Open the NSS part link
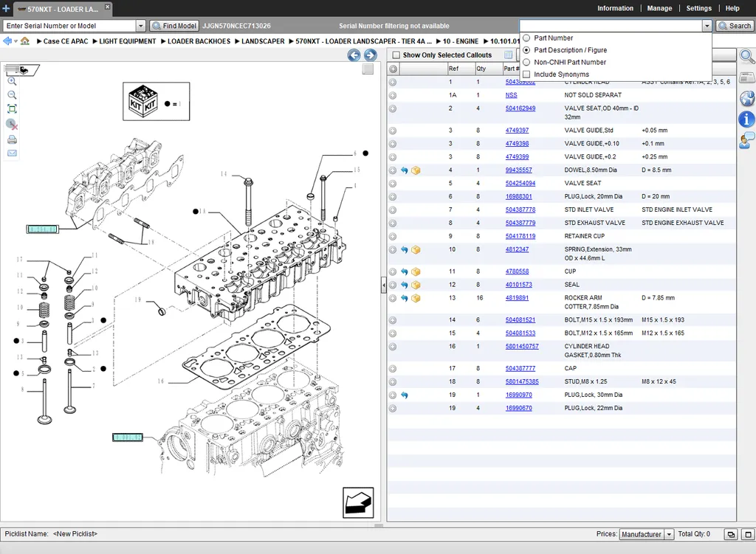The width and height of the screenshot is (756, 554). [511, 95]
